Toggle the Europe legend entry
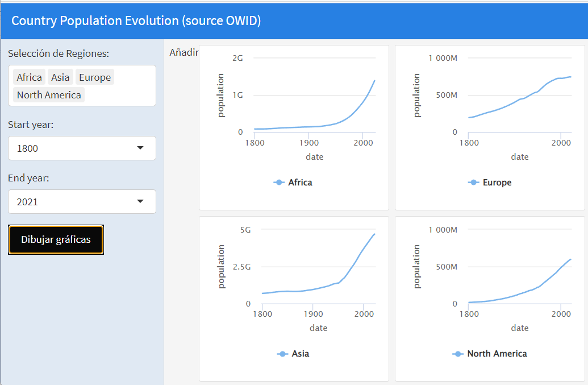Image resolution: width=588 pixels, height=385 pixels. [490, 183]
